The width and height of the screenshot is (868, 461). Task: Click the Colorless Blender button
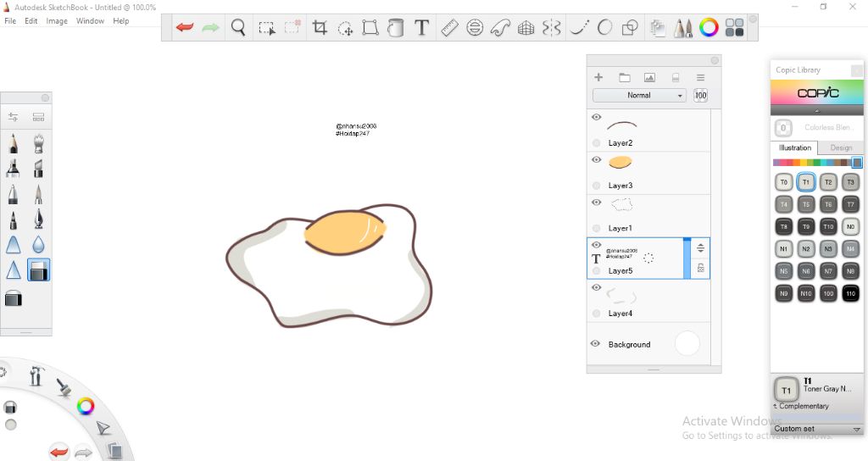point(783,128)
